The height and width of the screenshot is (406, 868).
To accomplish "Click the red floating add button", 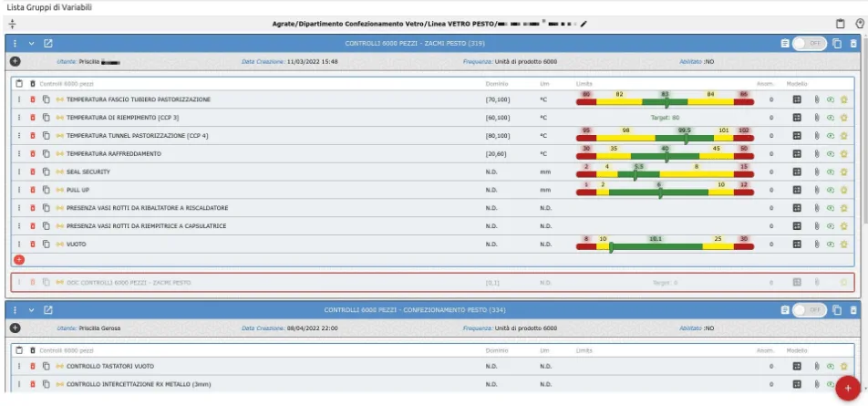I will click(x=848, y=385).
